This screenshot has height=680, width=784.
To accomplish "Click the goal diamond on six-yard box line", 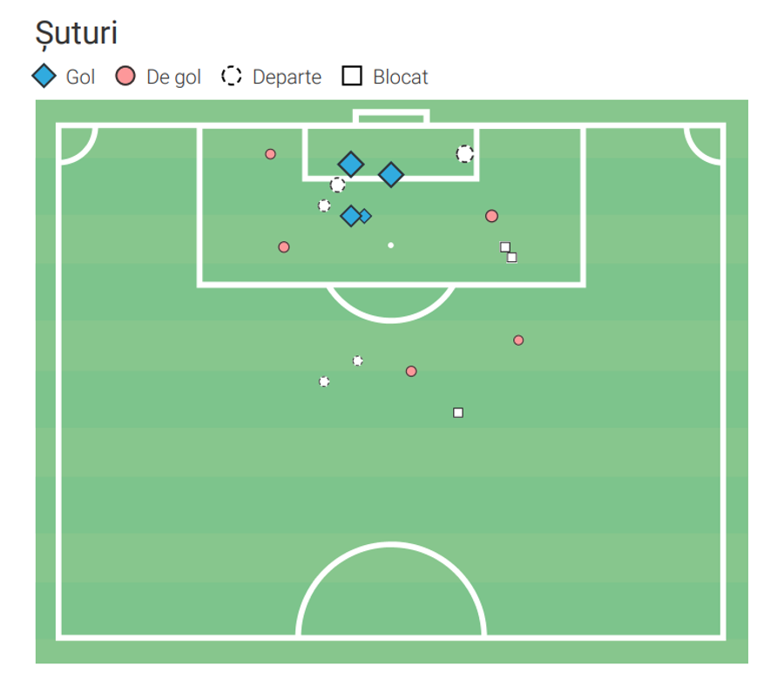I will click(391, 175).
